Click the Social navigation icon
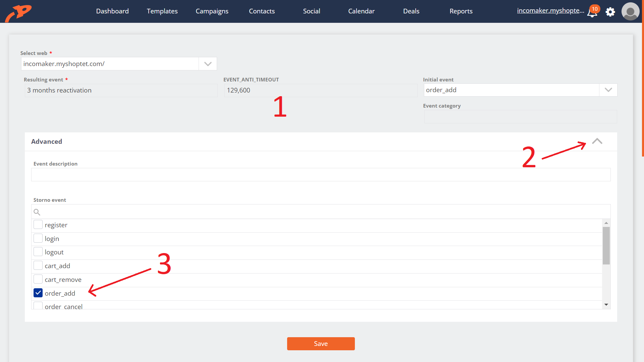Viewport: 644px width, 362px height. (x=311, y=11)
